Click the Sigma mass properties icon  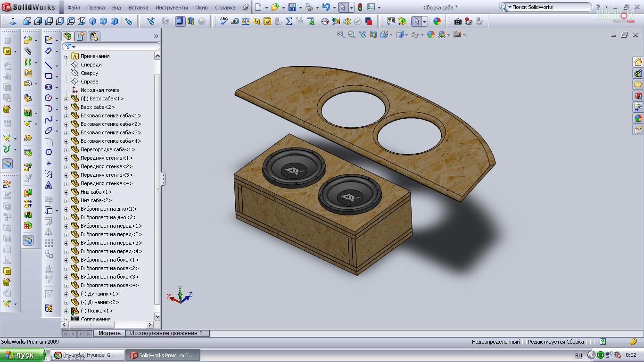click(x=289, y=21)
